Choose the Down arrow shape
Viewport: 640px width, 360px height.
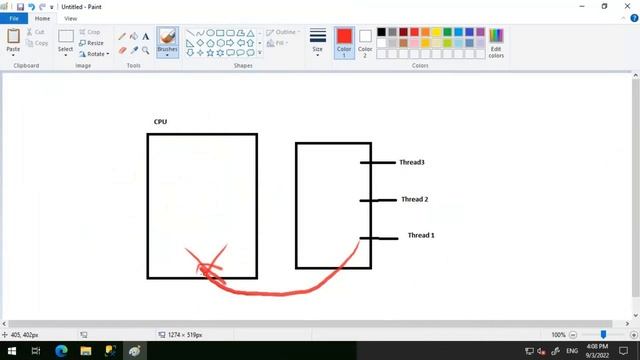[190, 53]
